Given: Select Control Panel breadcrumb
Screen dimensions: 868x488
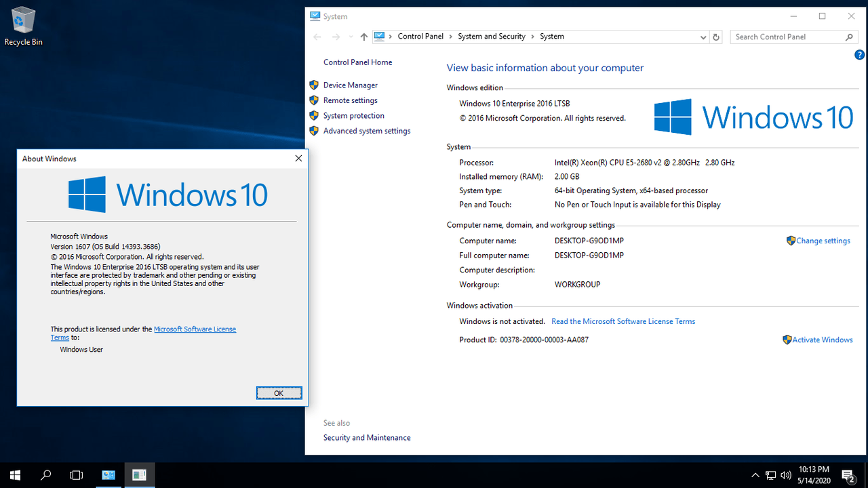Looking at the screenshot, I should (x=420, y=37).
